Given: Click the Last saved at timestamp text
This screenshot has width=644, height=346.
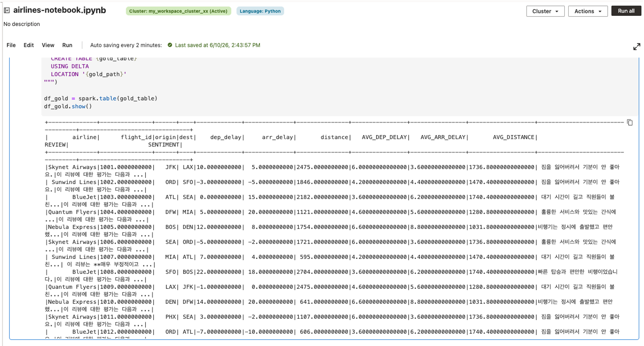Looking at the screenshot, I should click(218, 45).
